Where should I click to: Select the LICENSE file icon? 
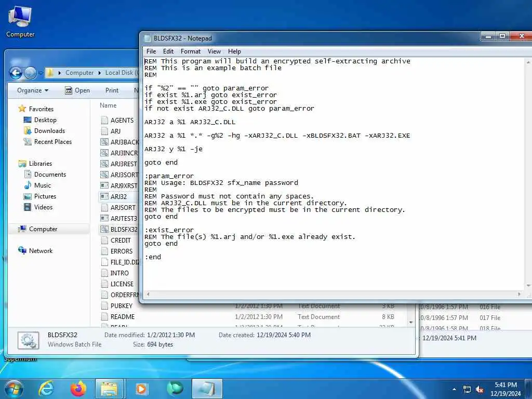(104, 284)
